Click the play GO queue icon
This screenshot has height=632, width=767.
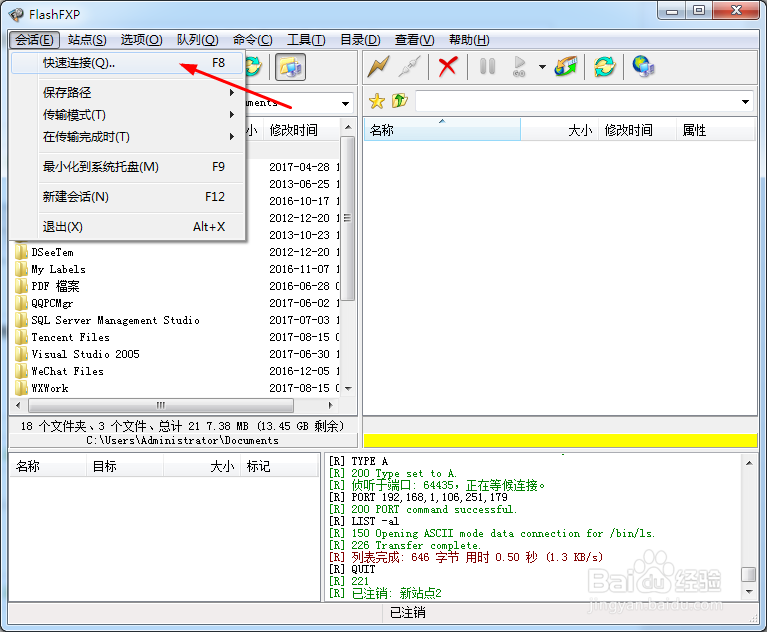(519, 67)
